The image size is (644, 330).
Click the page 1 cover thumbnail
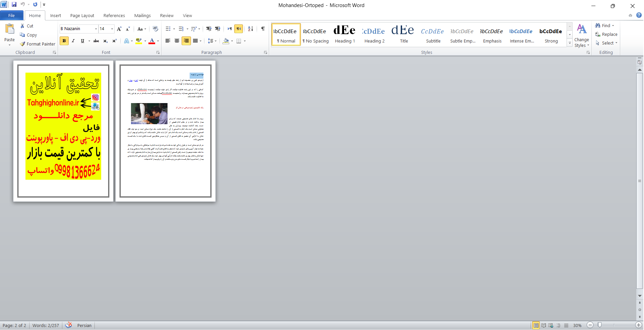click(x=63, y=131)
